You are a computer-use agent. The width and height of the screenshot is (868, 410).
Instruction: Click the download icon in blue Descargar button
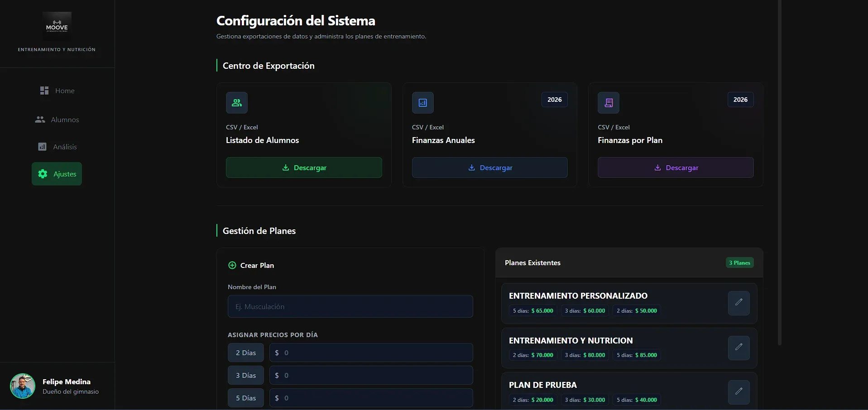pyautogui.click(x=472, y=167)
